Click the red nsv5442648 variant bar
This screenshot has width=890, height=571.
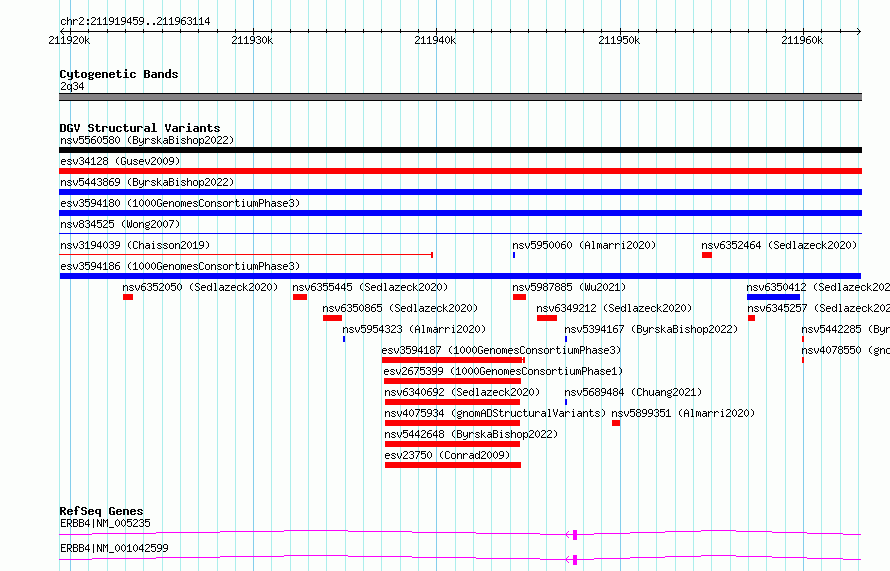click(x=452, y=444)
